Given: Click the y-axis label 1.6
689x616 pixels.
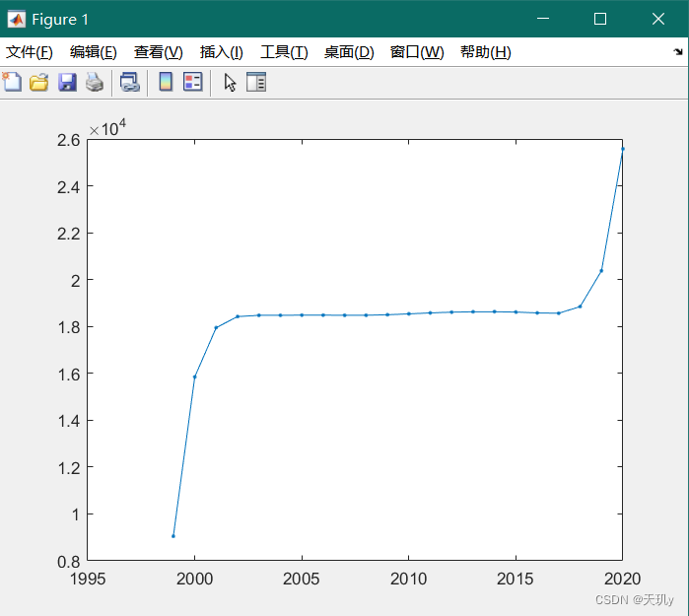Looking at the screenshot, I should click(x=69, y=374).
